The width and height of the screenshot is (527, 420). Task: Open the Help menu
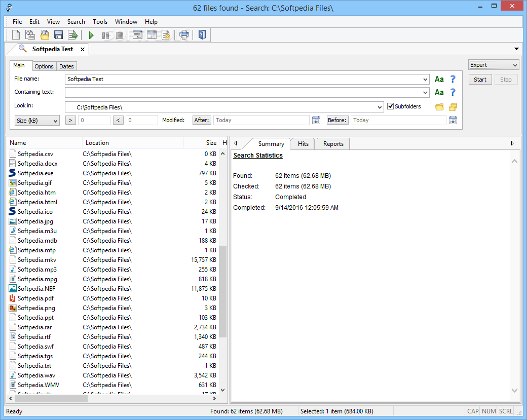coord(151,21)
